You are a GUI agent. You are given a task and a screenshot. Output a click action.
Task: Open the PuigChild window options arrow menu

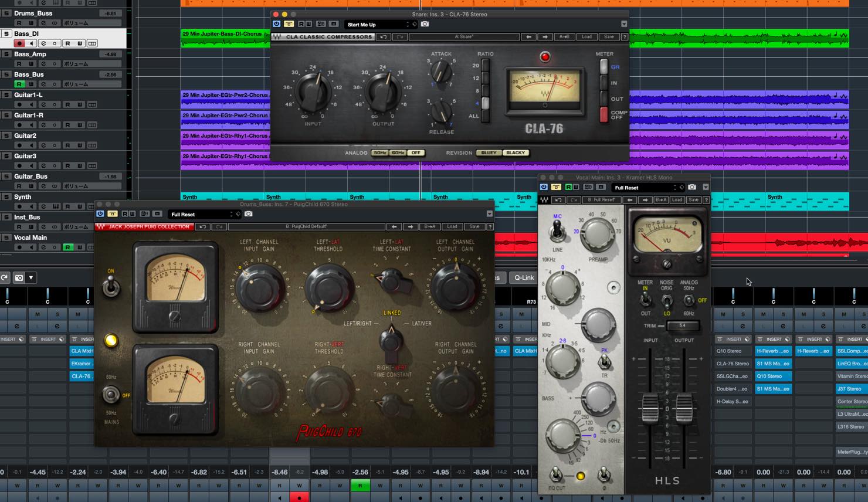(490, 214)
